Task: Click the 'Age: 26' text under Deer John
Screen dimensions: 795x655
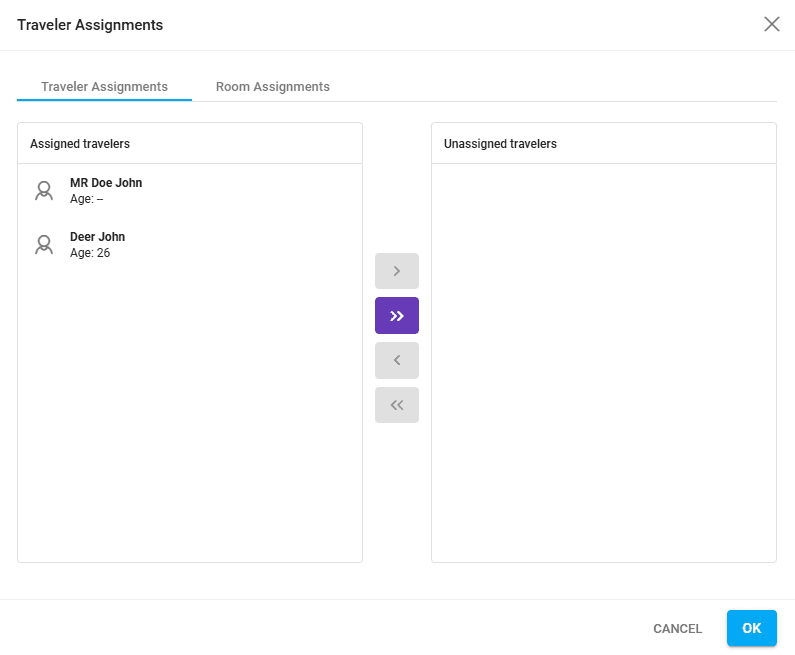Action: pos(90,253)
